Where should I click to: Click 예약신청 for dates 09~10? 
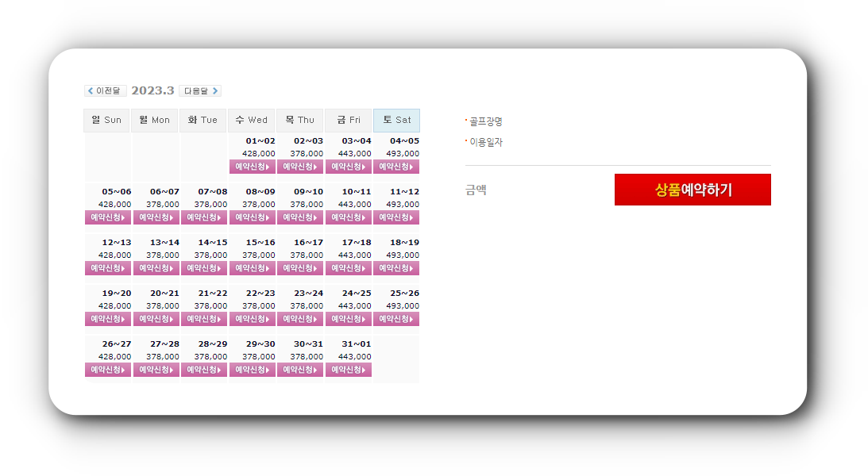coord(300,217)
